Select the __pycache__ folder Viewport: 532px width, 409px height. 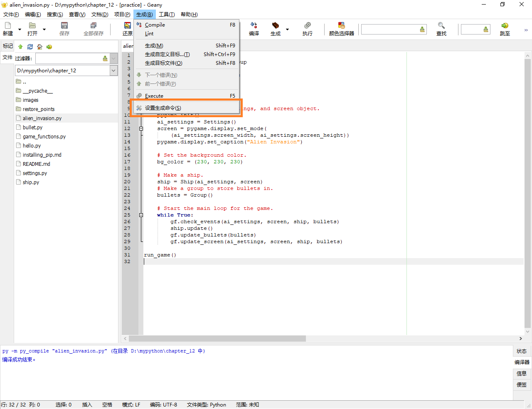(38, 91)
